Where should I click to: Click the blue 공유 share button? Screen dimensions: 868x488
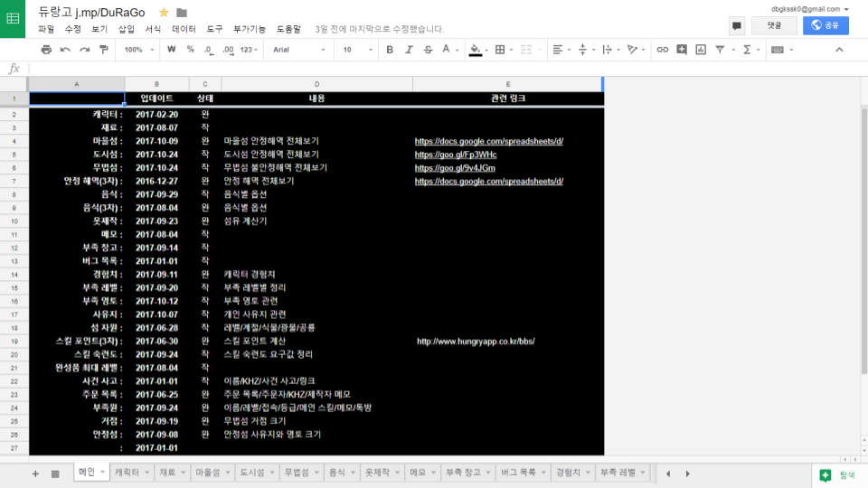pyautogui.click(x=826, y=25)
